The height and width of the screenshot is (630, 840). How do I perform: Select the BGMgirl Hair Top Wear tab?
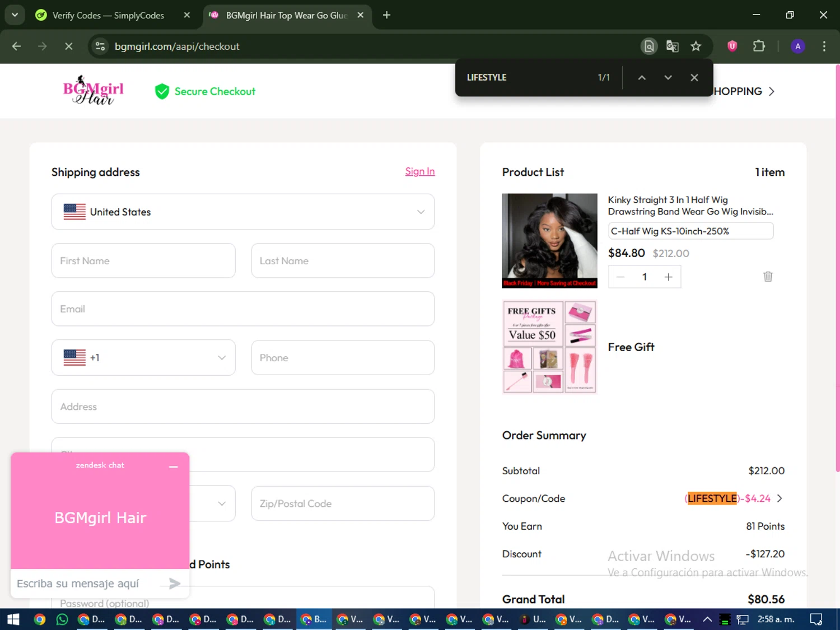286,15
